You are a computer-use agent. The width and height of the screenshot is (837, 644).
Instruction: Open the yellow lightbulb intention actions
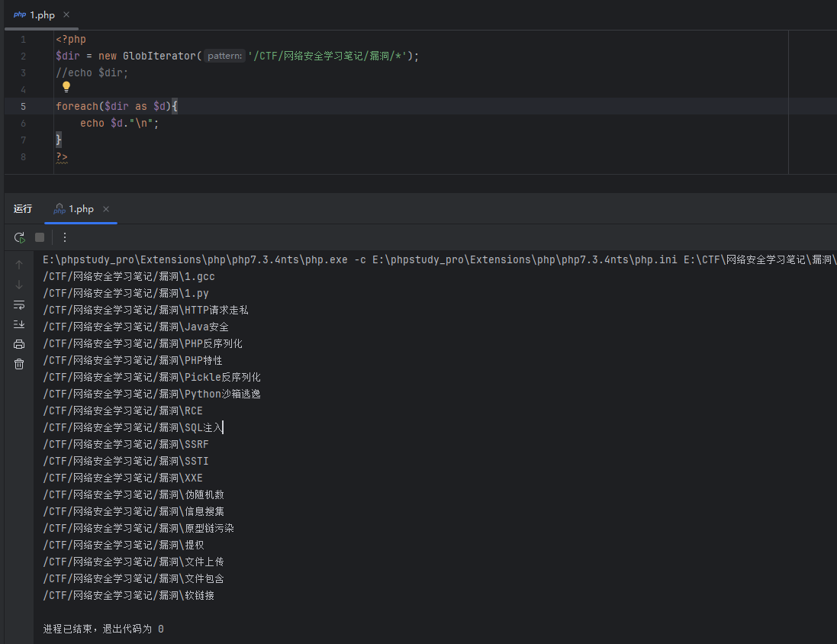pyautogui.click(x=66, y=87)
